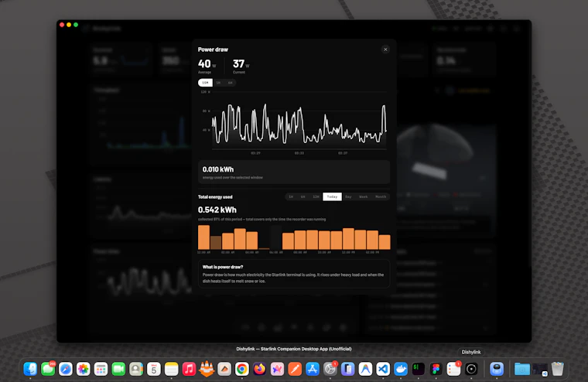
Task: Launch VLC cone icon in the dock
Action: [x=207, y=370]
